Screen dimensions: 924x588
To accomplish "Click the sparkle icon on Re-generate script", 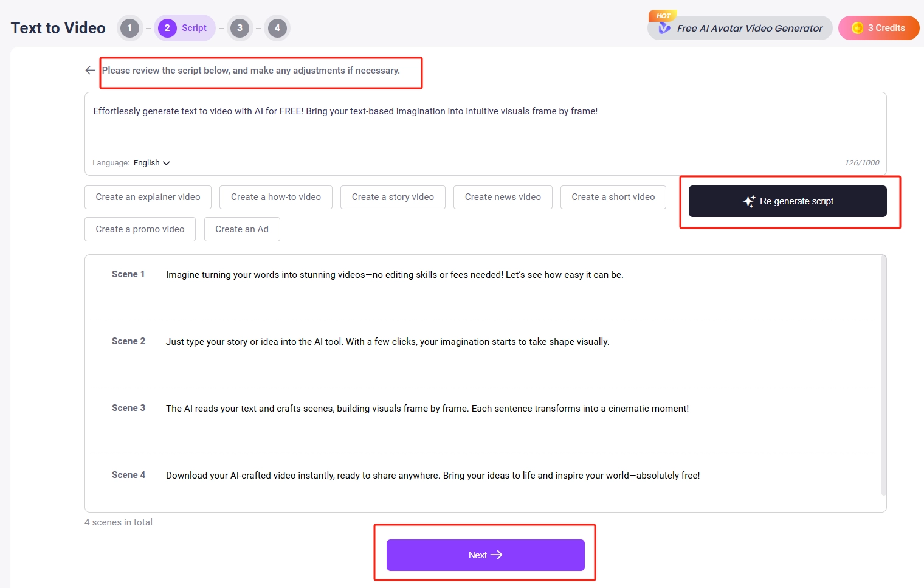I will coord(748,201).
